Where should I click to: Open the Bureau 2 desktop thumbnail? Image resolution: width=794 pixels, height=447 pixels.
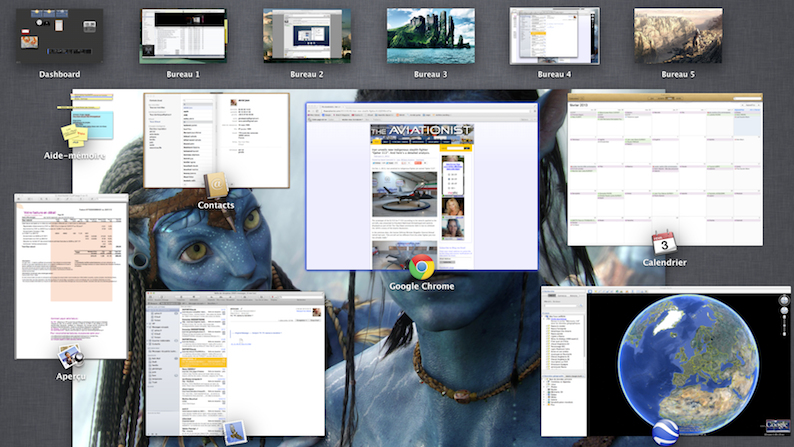tap(307, 35)
